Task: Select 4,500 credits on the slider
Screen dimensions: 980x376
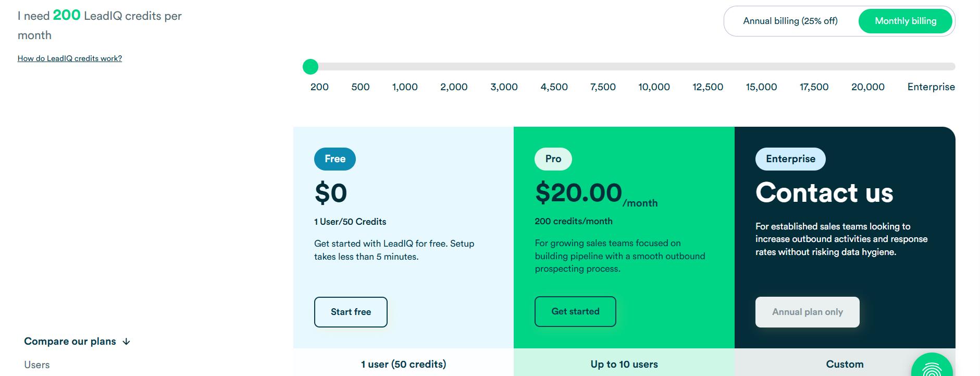Action: (x=554, y=87)
